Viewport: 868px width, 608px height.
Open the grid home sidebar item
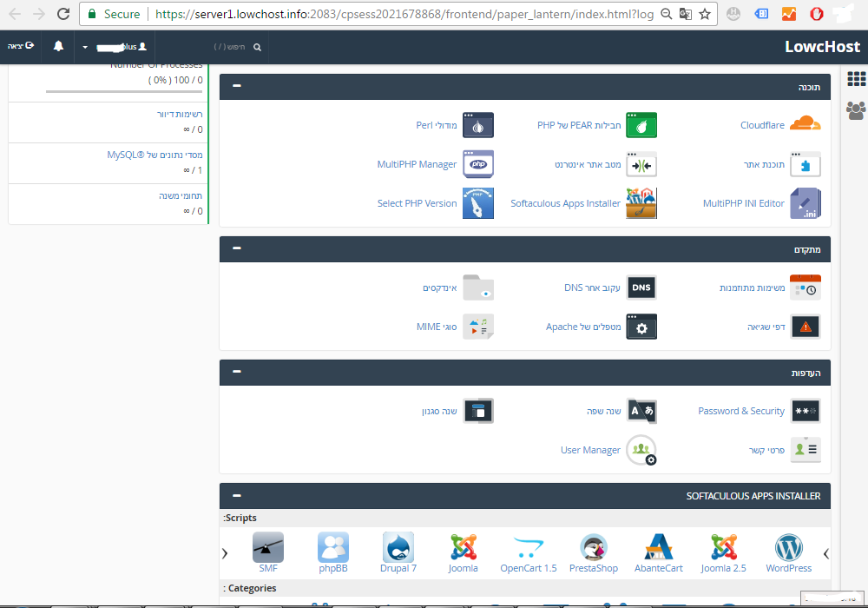(856, 79)
